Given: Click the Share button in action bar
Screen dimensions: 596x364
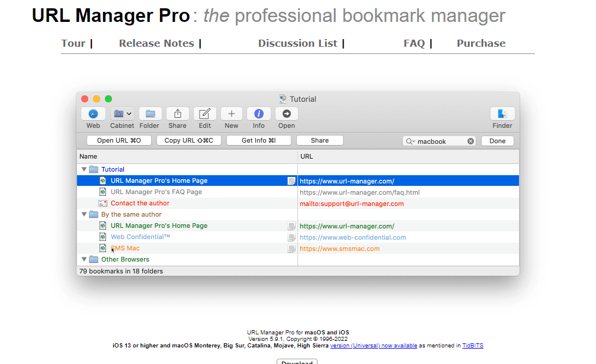Looking at the screenshot, I should tap(320, 140).
